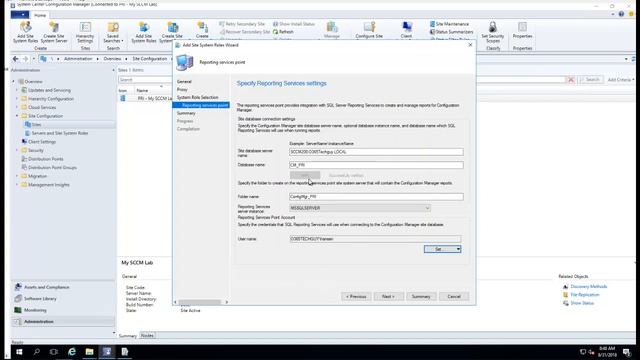640x360 pixels.
Task: Click the Cancel button in wizard
Action: tap(454, 297)
